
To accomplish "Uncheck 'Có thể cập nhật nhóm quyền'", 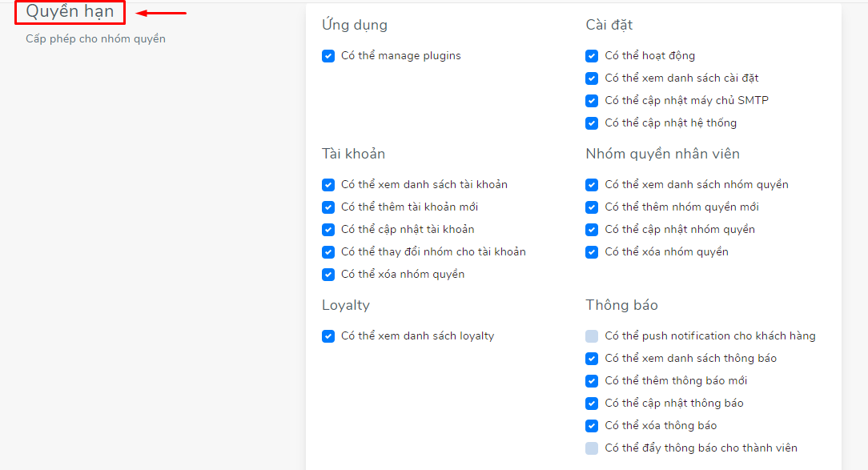I will (592, 230).
